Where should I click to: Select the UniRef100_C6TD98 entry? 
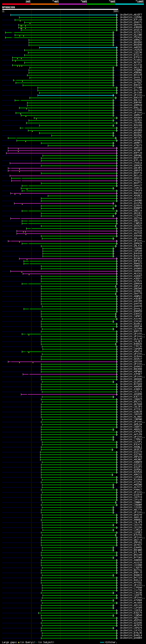coord(131,110)
